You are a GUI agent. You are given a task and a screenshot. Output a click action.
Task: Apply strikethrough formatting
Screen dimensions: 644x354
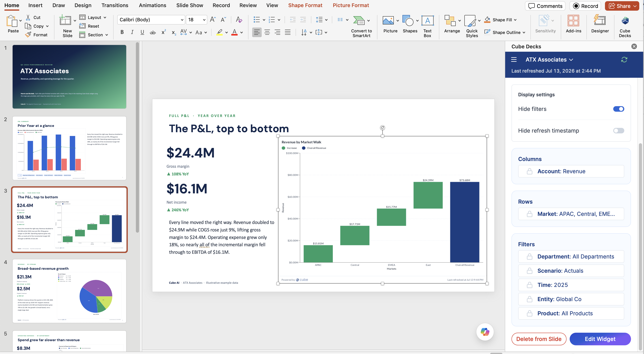click(152, 32)
